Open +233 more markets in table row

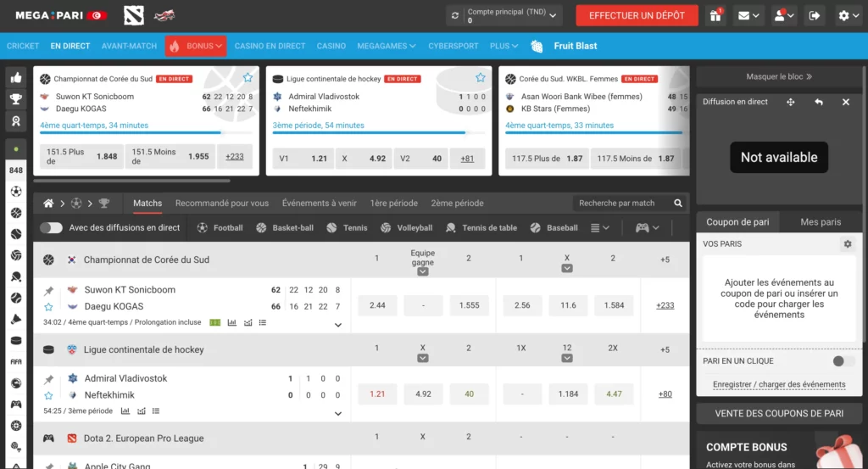665,305
